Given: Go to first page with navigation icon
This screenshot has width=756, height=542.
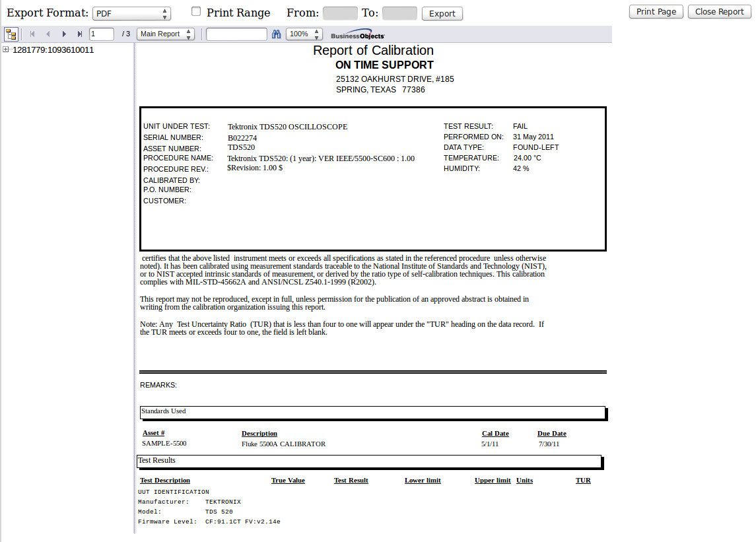Looking at the screenshot, I should click(32, 34).
